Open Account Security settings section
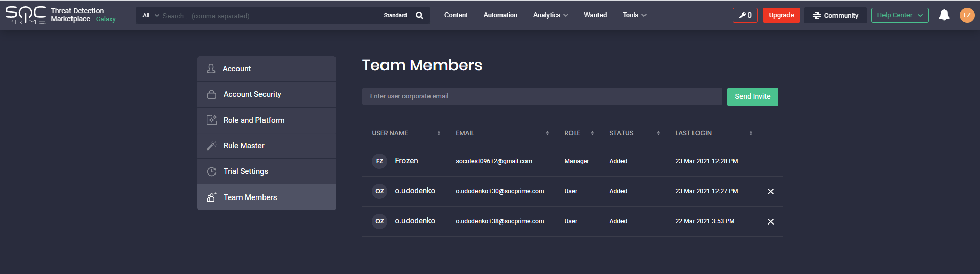 (x=252, y=94)
